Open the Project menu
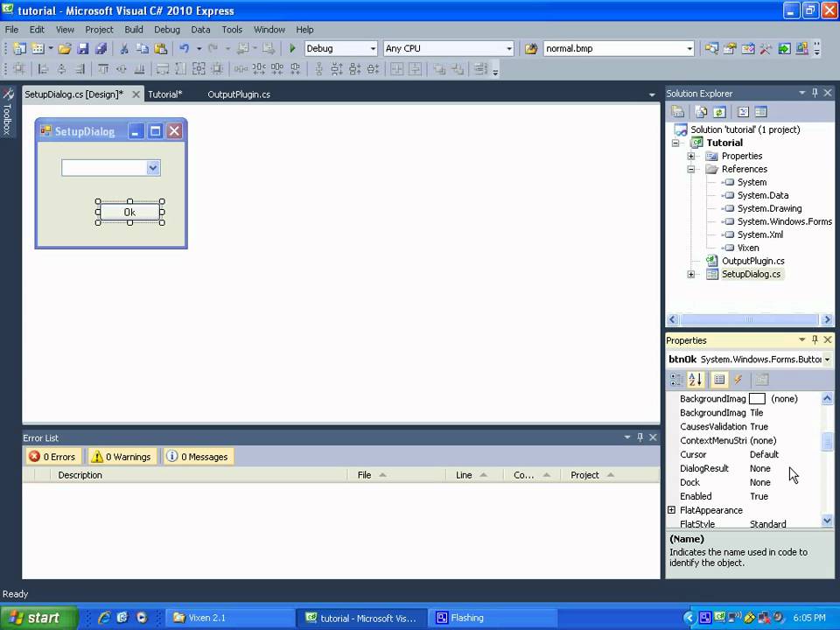 click(99, 30)
